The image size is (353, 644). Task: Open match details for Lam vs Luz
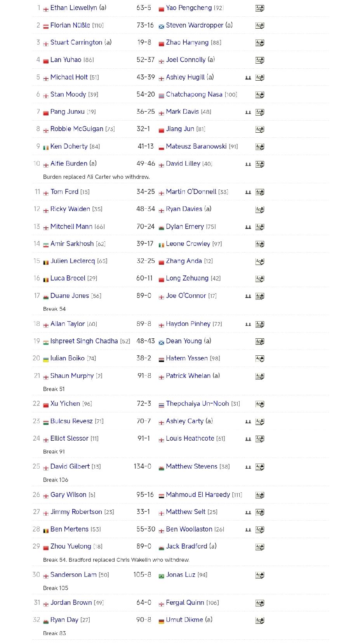[259, 575]
